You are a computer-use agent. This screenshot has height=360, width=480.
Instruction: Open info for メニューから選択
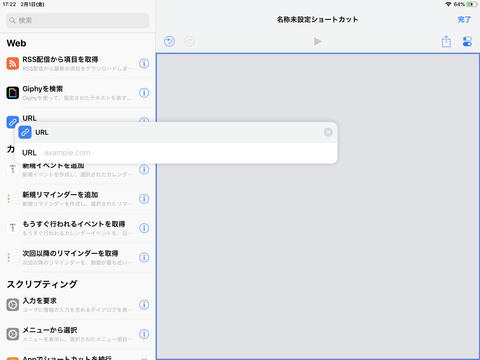point(144,334)
